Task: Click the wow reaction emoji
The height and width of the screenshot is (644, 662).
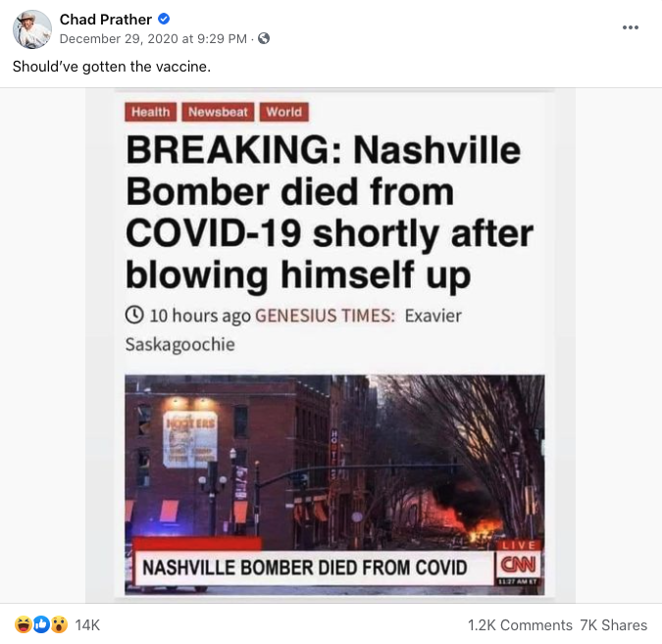Action: (60, 625)
